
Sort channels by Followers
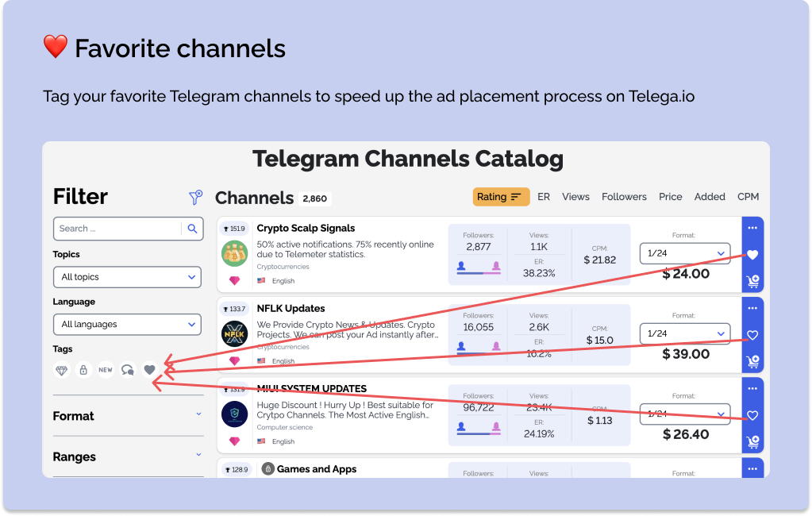click(624, 197)
